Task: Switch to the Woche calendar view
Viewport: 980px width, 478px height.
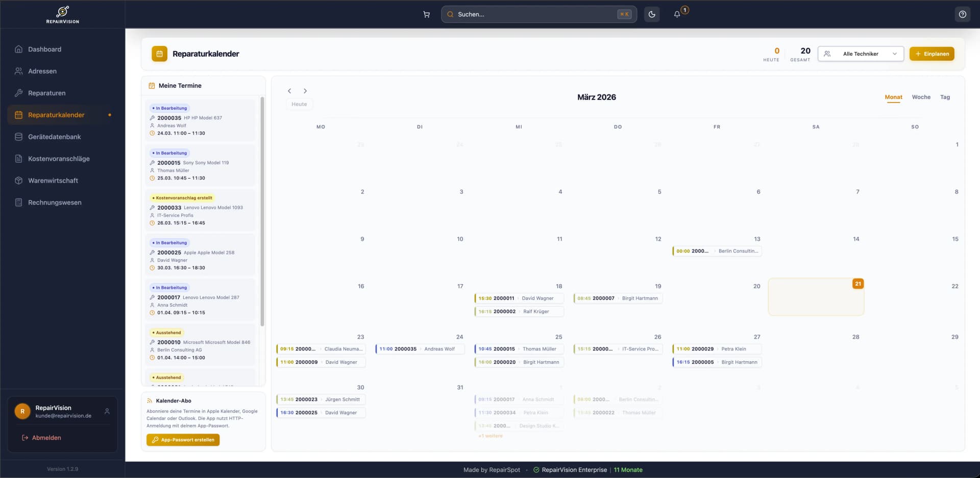Action: point(921,97)
